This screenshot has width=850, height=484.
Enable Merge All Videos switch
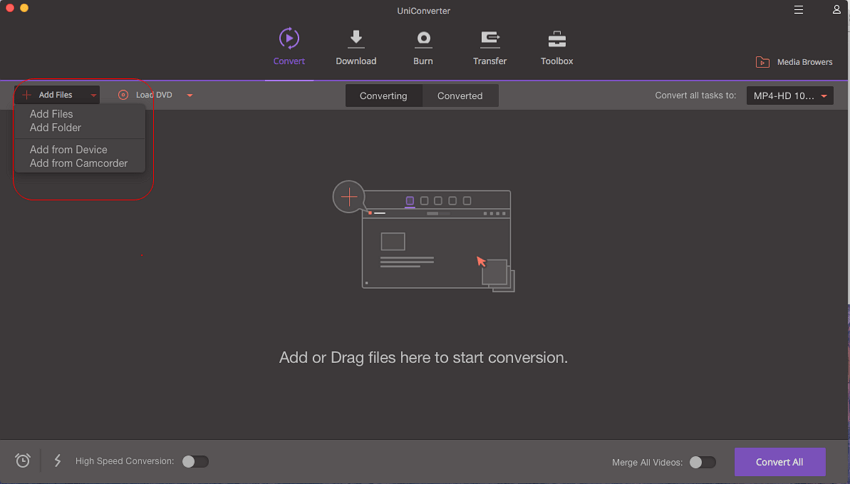(703, 462)
